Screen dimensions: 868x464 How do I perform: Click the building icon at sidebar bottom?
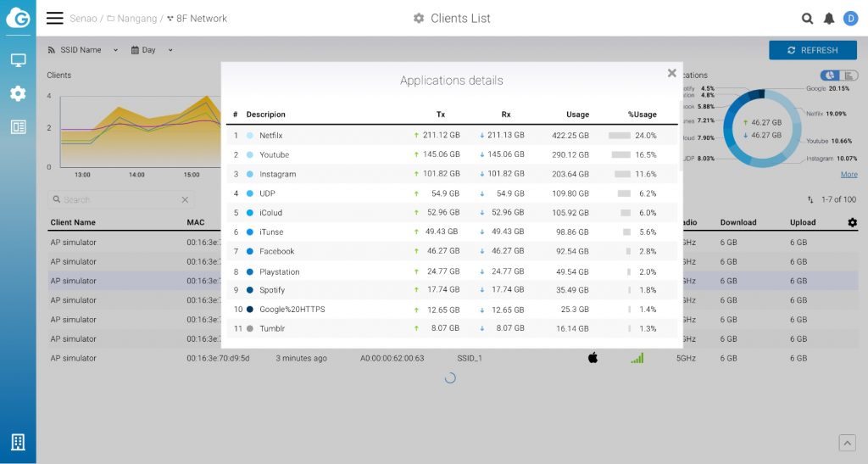(x=18, y=442)
